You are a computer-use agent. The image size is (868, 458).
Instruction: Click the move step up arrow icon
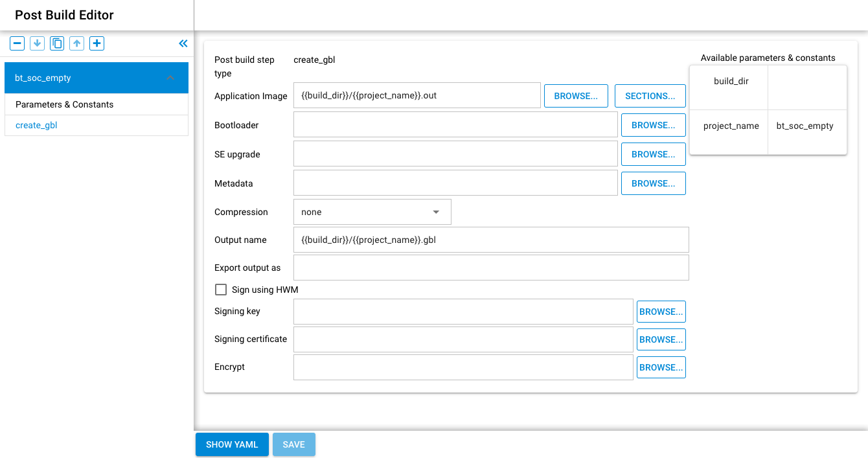click(x=77, y=43)
